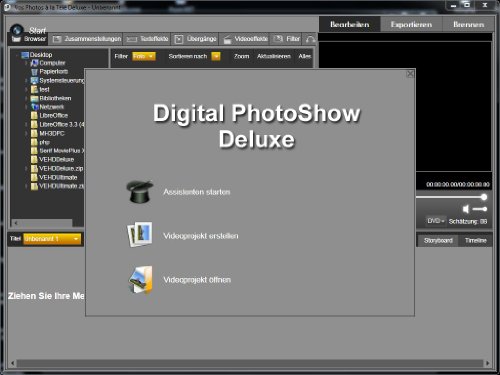
Task: Click the headphones audio tab icon
Action: [310, 39]
